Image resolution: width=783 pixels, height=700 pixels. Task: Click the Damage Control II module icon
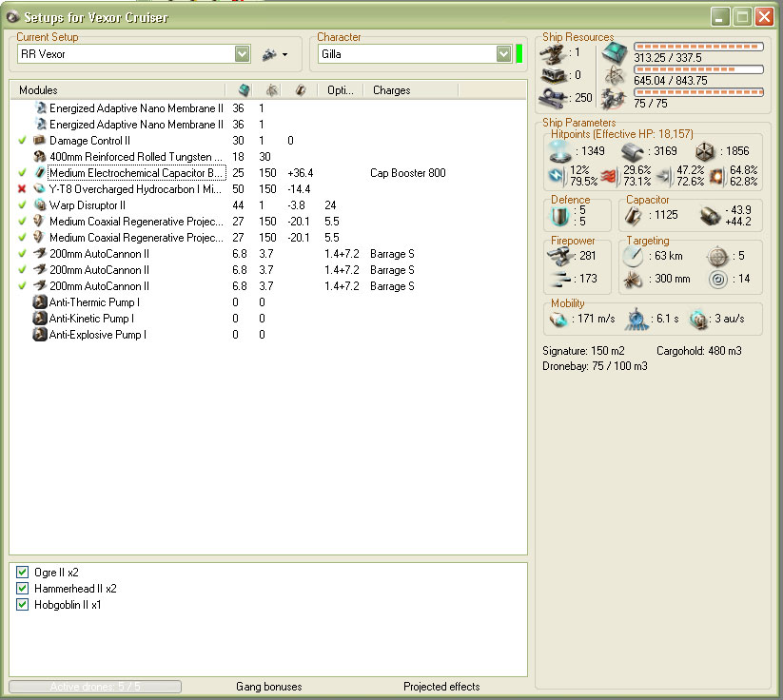[x=40, y=141]
